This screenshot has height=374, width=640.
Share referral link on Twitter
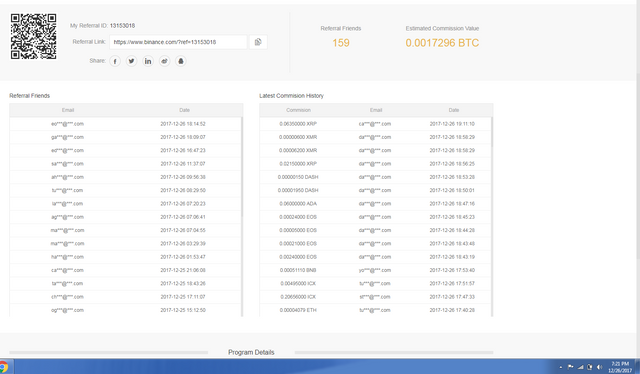point(131,61)
